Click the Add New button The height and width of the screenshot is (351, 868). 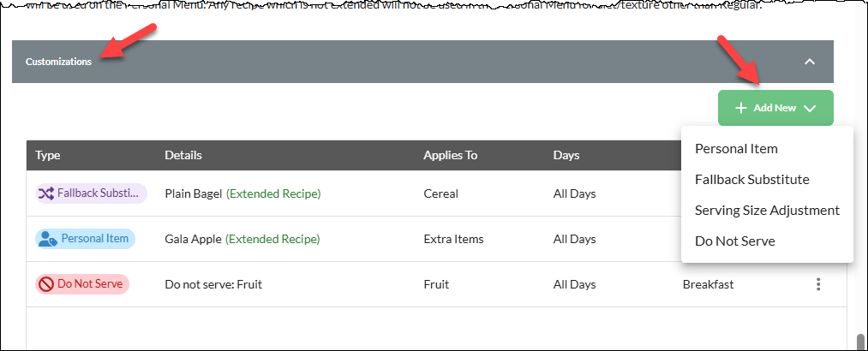775,108
